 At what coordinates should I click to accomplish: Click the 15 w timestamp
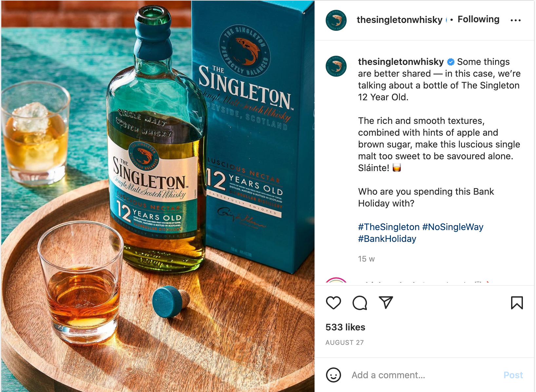coord(366,259)
